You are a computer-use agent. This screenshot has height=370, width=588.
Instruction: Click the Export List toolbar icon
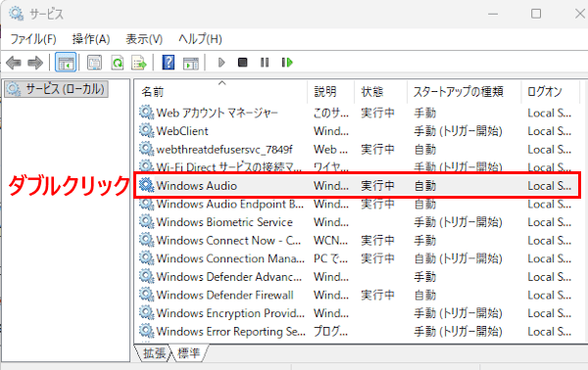(139, 63)
